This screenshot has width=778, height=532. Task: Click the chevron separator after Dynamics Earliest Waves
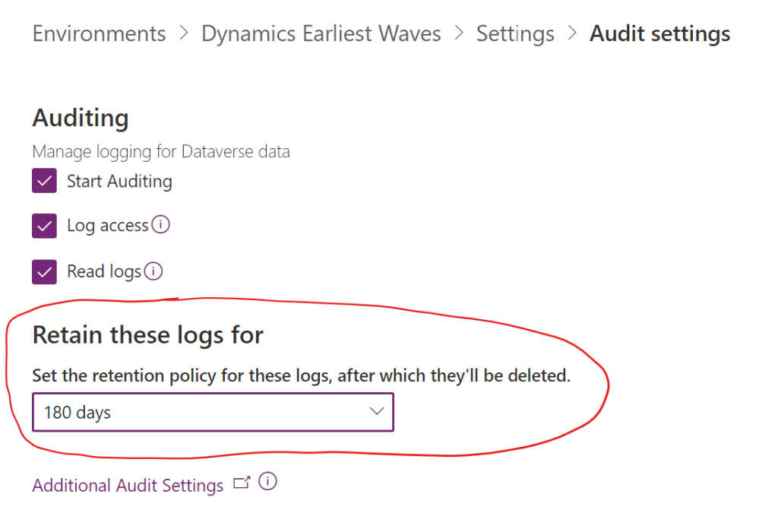pos(459,33)
